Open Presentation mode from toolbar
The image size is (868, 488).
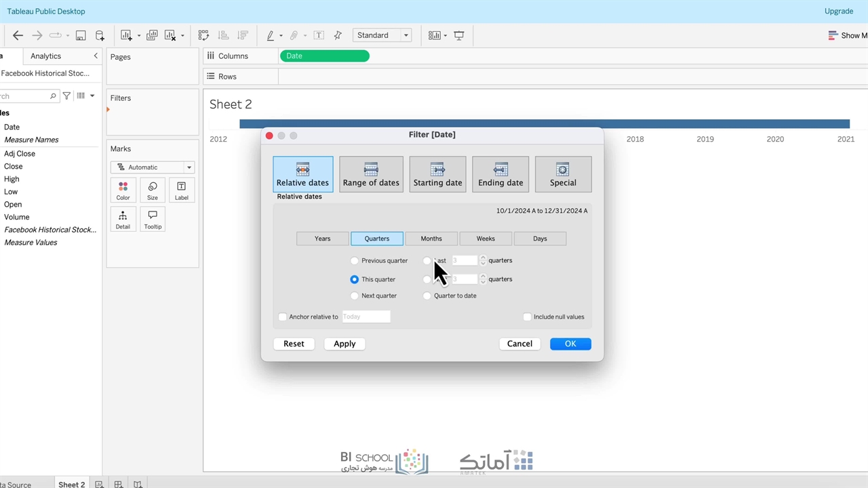coord(459,35)
